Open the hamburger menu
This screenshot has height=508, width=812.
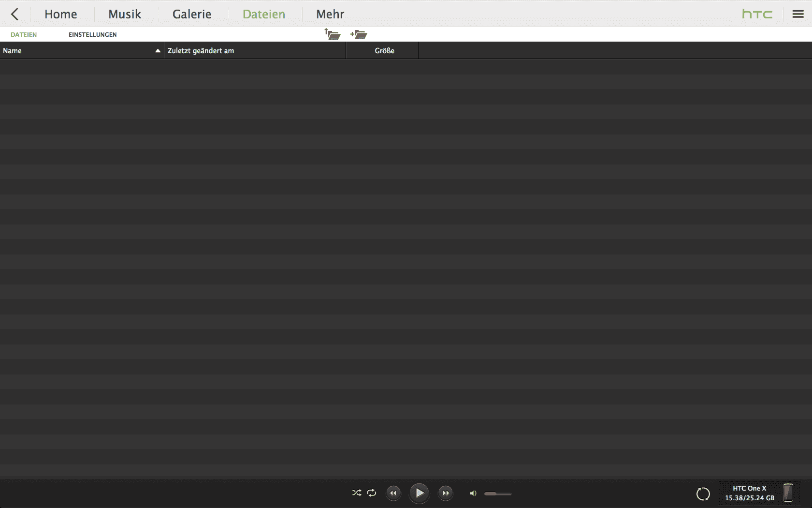pos(798,14)
